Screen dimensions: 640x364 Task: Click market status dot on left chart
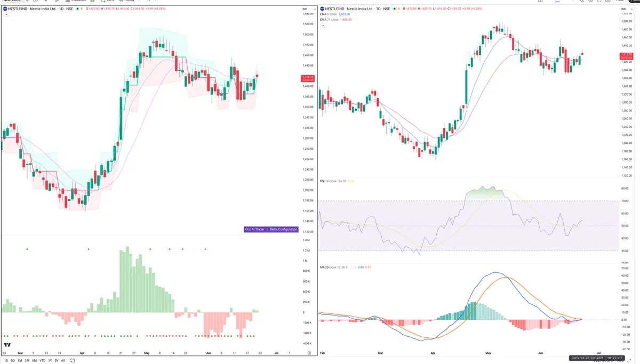pos(77,9)
